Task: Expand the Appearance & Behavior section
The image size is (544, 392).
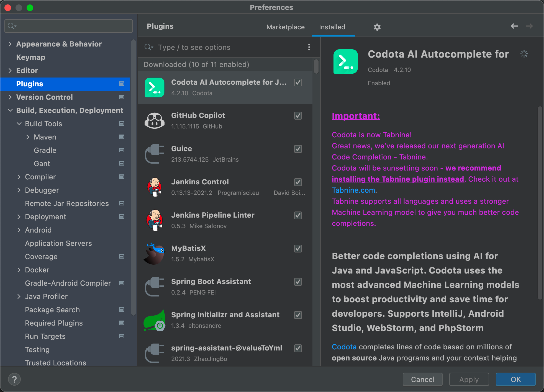Action: tap(10, 44)
